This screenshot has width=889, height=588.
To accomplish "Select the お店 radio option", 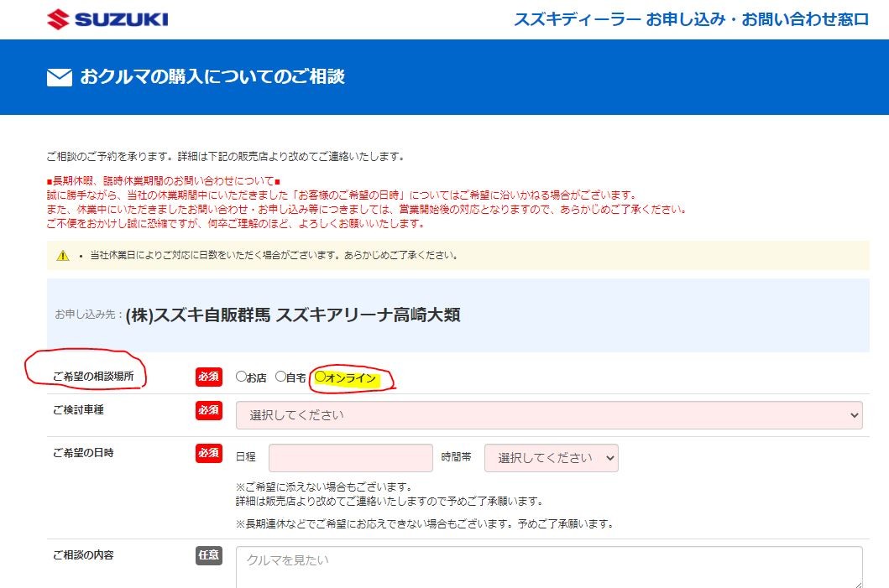I will click(241, 376).
